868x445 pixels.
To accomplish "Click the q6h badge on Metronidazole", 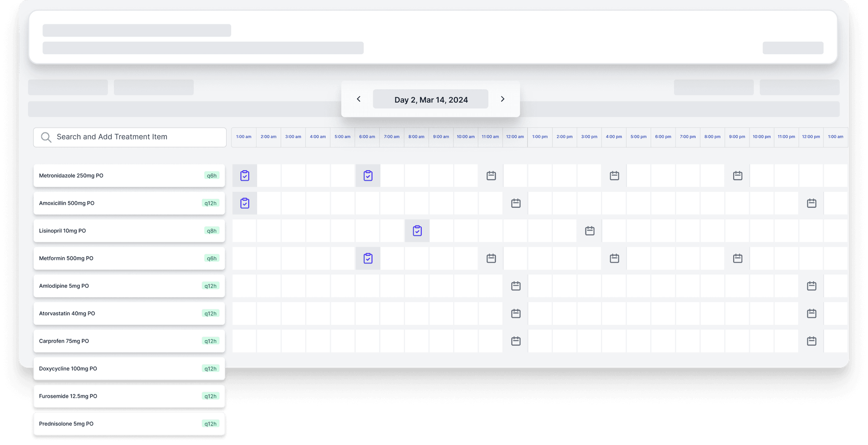I will pos(212,176).
